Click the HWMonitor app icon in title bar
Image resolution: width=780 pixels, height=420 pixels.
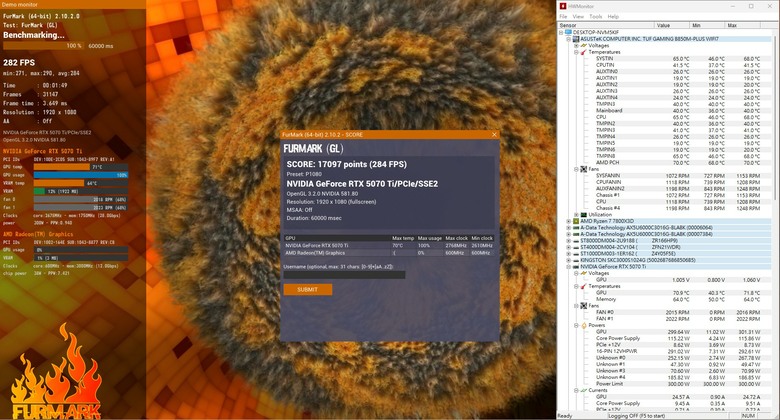(563, 6)
